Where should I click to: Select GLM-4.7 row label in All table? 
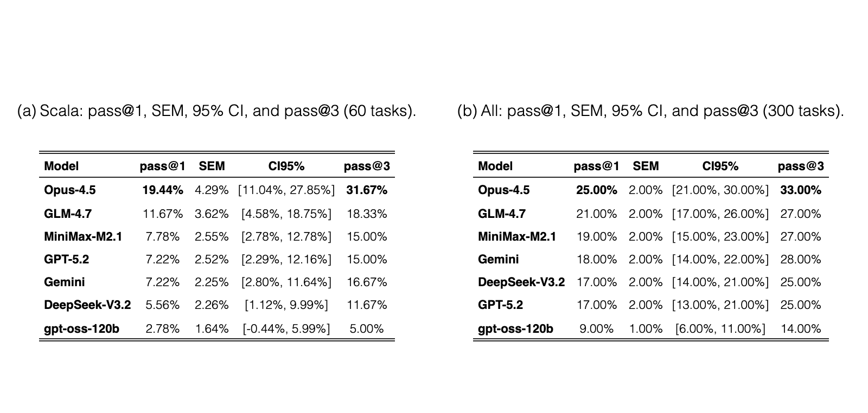point(502,214)
